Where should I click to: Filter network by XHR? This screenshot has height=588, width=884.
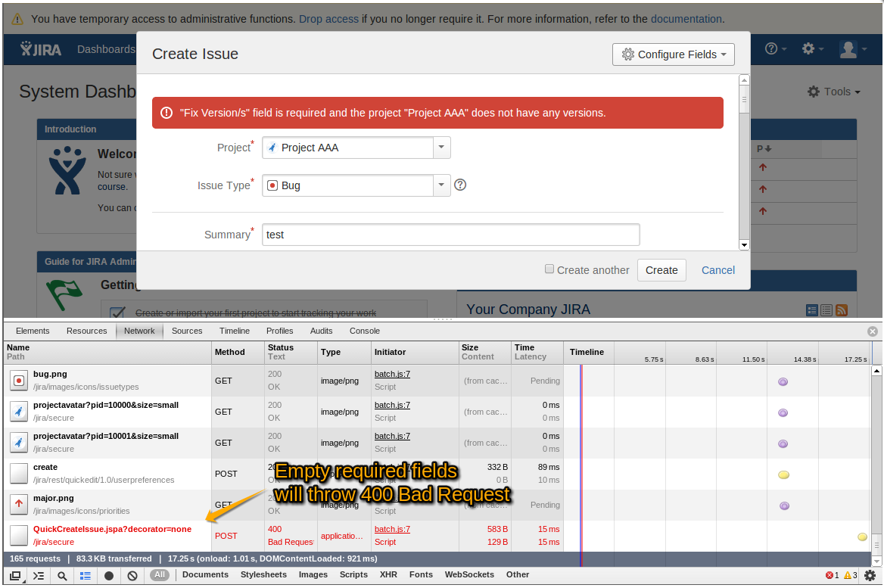388,575
